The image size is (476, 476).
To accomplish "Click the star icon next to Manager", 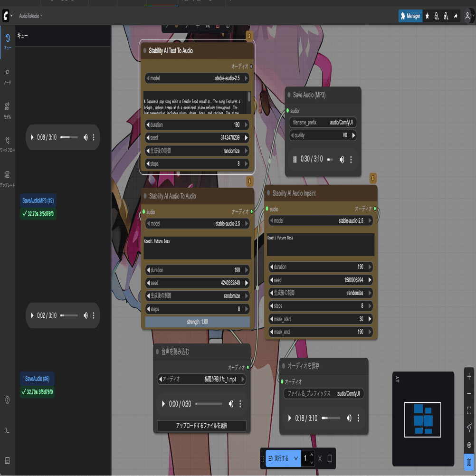I will tap(427, 16).
